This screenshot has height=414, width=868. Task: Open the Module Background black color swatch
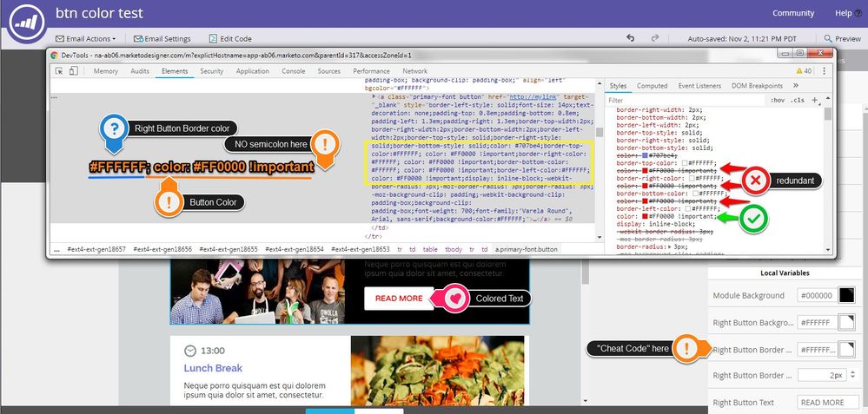(846, 295)
